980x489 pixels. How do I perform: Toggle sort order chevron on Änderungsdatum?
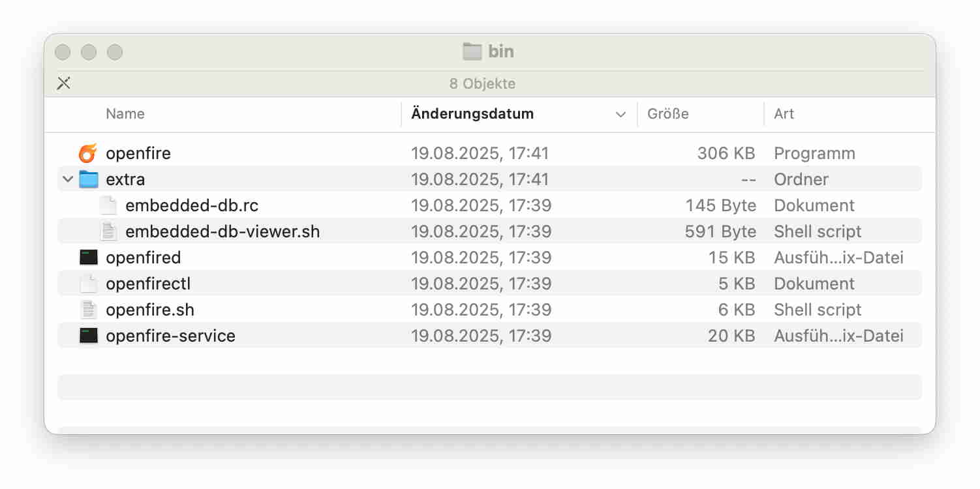[620, 114]
